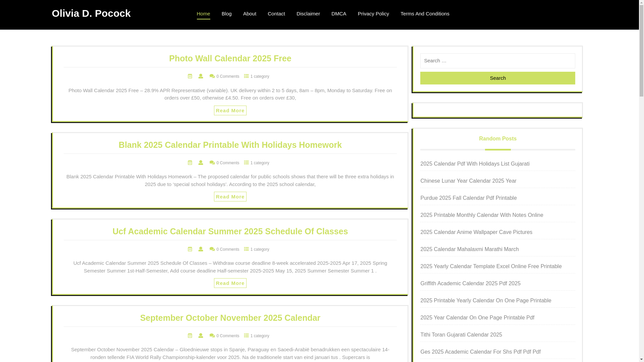Open Ges 2025 Academic Calendar For Shs Pdf

[480, 352]
